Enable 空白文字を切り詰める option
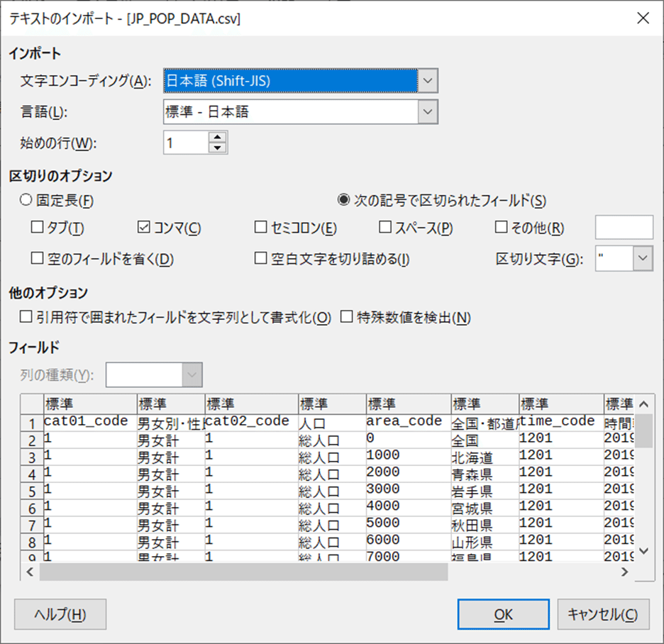 click(x=261, y=258)
